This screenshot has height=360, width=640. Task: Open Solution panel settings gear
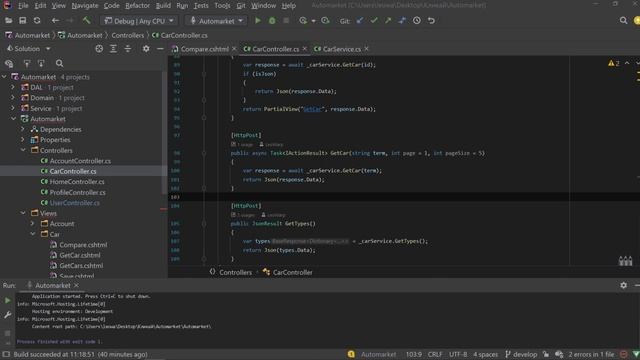pyautogui.click(x=146, y=49)
